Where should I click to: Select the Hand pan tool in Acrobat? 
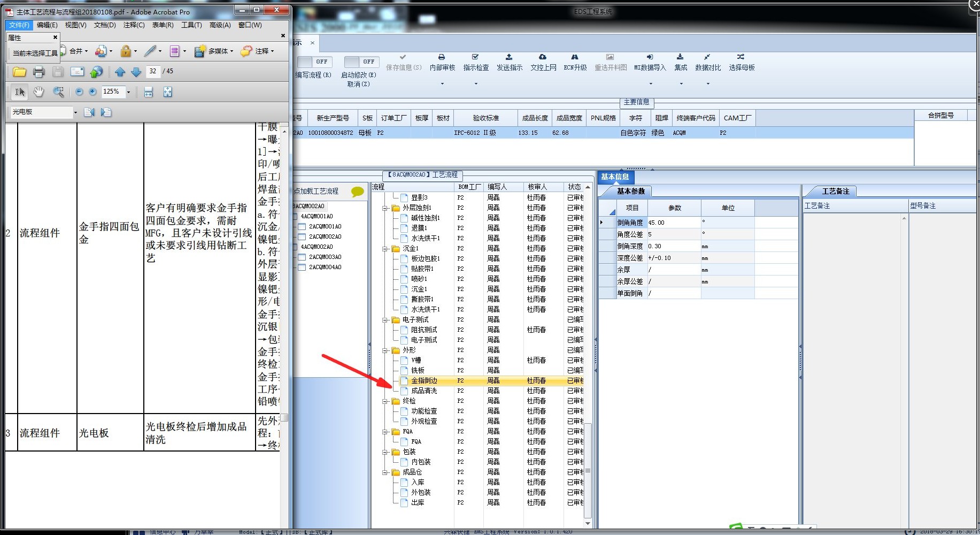[x=38, y=92]
